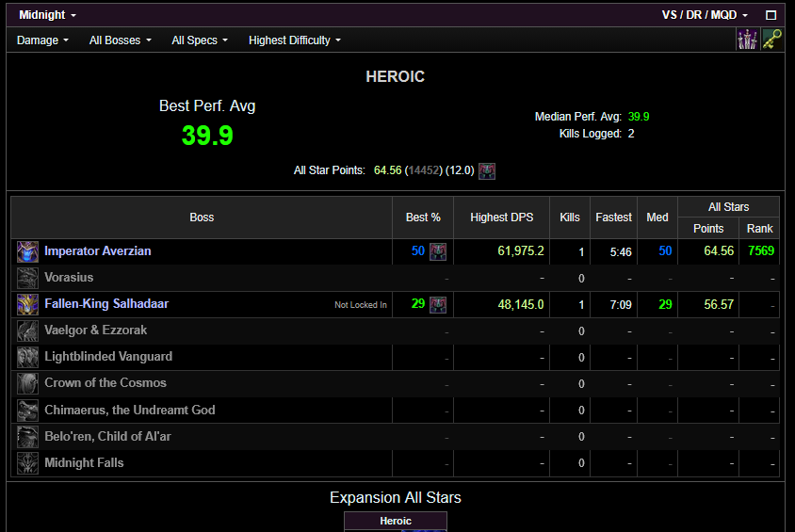Click the Vaelgor & Ezzorak boss icon

pyautogui.click(x=27, y=330)
